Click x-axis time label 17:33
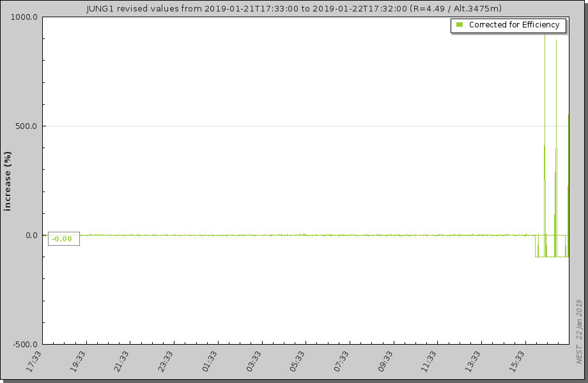The width and height of the screenshot is (588, 383). click(34, 361)
